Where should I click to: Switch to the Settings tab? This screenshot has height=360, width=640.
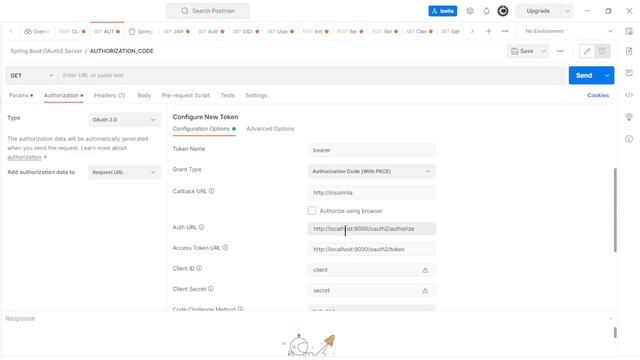tap(256, 95)
